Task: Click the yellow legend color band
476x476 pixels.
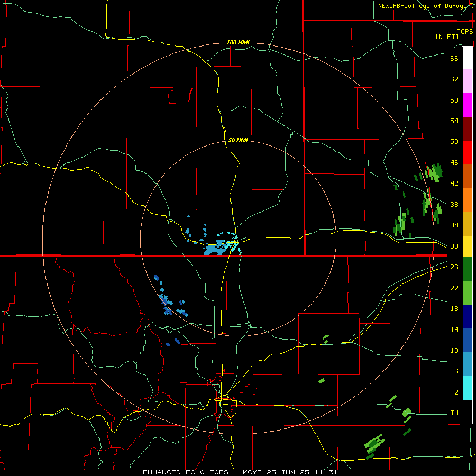Action: pyautogui.click(x=467, y=246)
